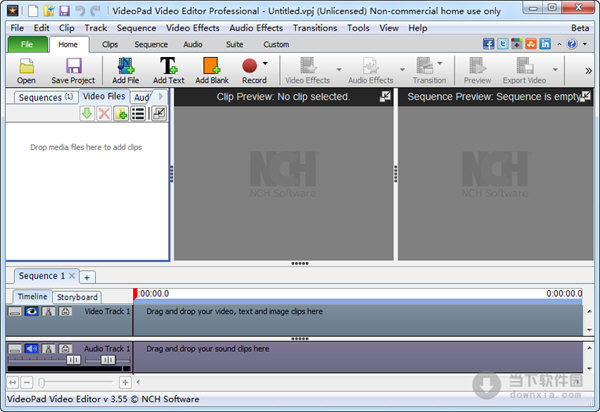Switch clip bin to list view icon
Image resolution: width=600 pixels, height=412 pixels.
(138, 114)
